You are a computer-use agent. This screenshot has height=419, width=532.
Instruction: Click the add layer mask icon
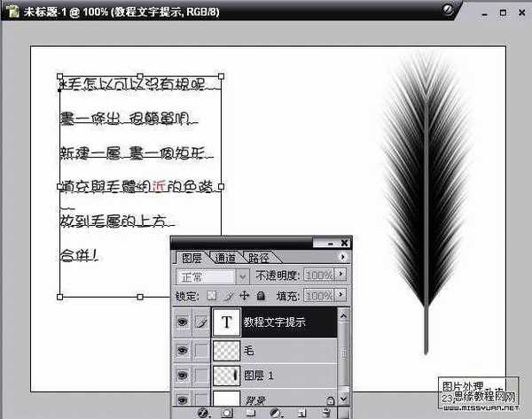pos(227,413)
